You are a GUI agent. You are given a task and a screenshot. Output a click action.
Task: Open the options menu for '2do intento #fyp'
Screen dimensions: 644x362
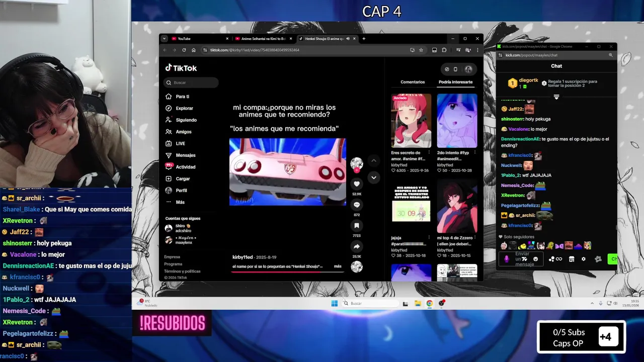click(x=475, y=152)
